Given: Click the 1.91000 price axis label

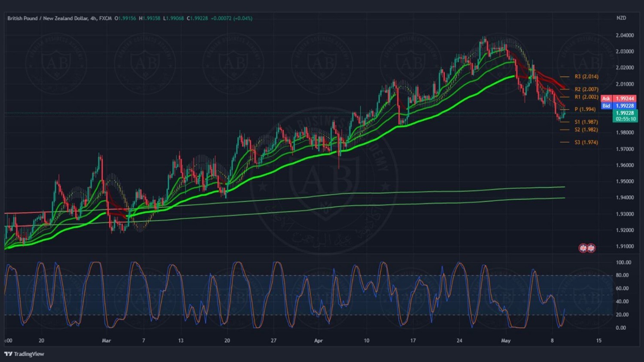Looking at the screenshot, I should [625, 247].
